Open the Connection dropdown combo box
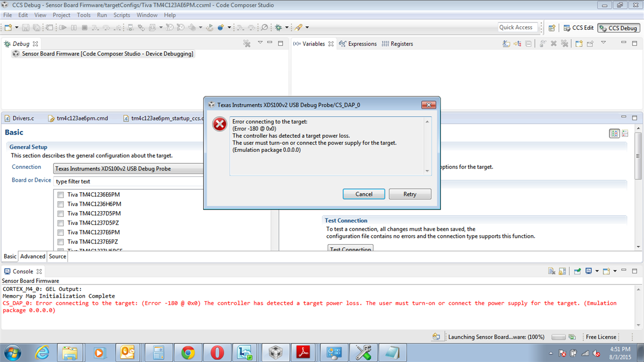The width and height of the screenshot is (644, 362). (x=129, y=169)
